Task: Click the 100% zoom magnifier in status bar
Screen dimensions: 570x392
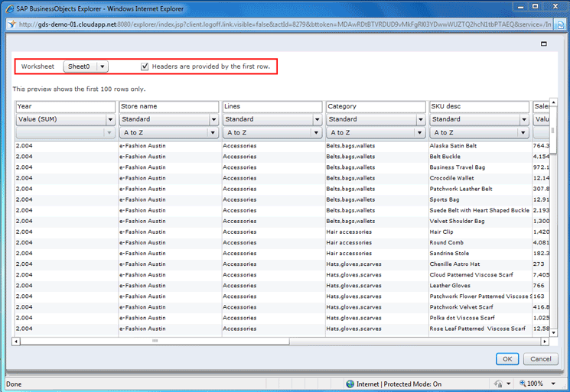Action: pos(523,384)
